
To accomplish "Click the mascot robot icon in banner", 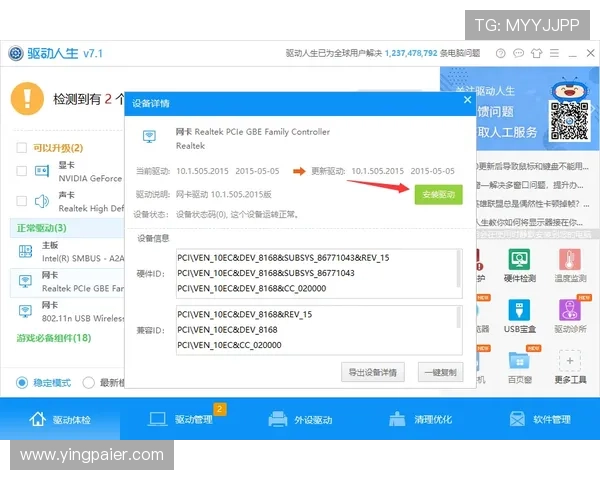I will pos(569,88).
